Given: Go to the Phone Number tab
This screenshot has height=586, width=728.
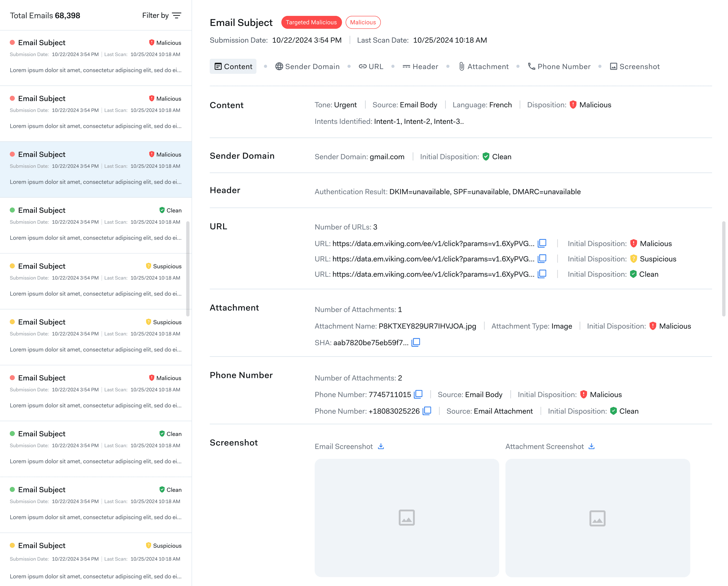Looking at the screenshot, I should point(559,66).
